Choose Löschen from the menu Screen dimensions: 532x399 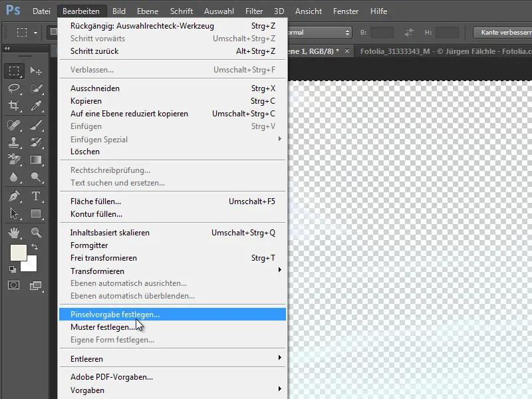point(173,152)
